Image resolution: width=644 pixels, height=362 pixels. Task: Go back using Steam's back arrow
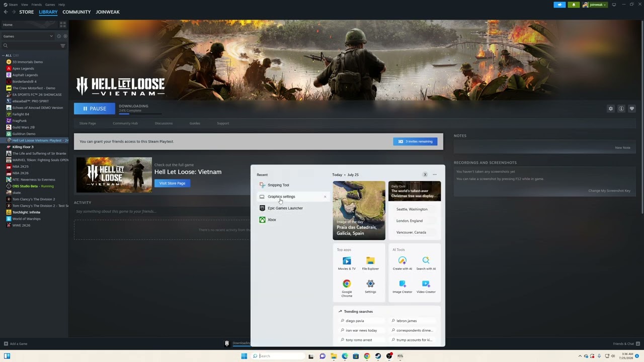point(6,12)
